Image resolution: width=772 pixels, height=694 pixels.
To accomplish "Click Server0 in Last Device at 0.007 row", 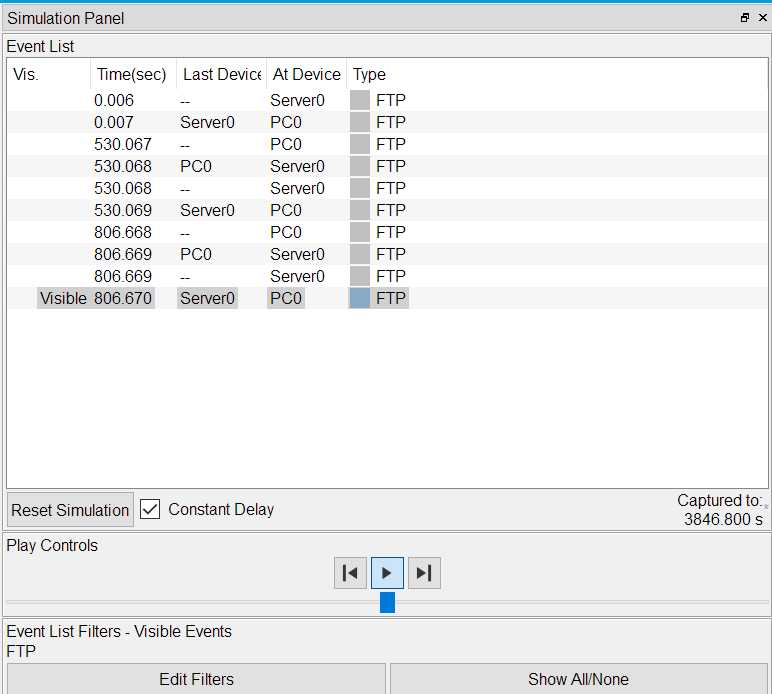I will [207, 122].
